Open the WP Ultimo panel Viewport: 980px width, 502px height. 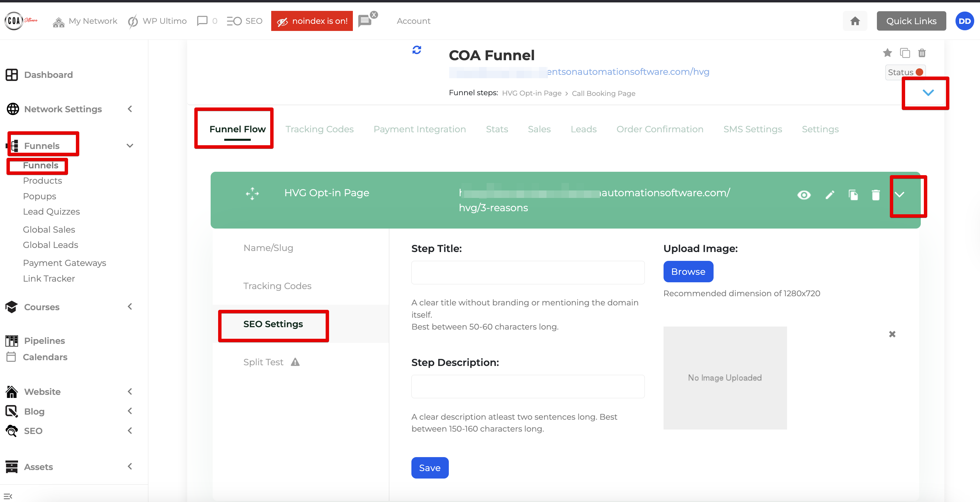(x=157, y=21)
